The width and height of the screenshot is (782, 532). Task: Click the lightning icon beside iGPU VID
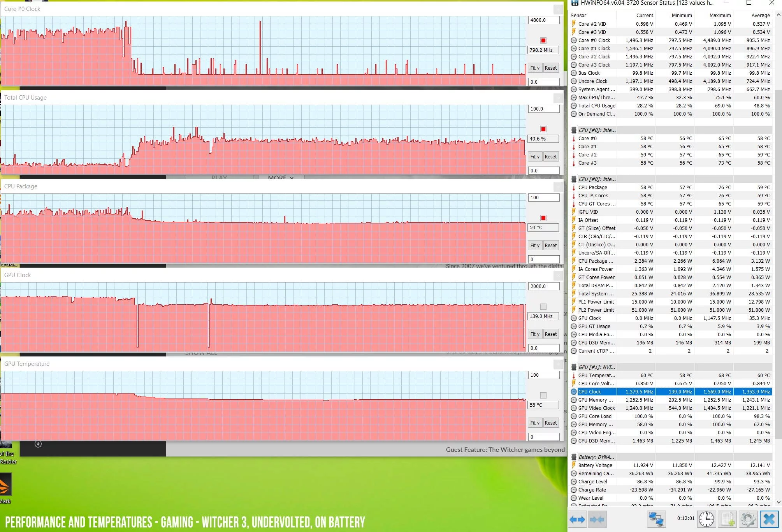coord(574,212)
